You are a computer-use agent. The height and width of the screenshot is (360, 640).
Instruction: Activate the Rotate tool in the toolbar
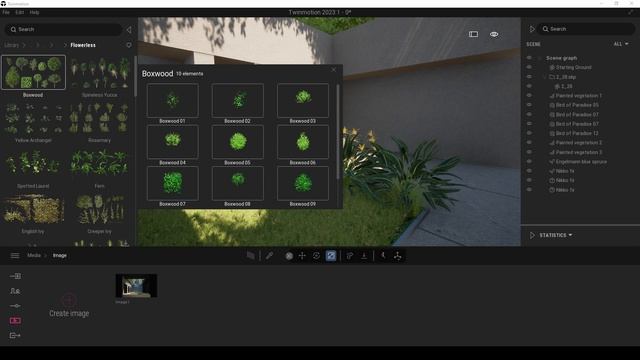point(316,256)
